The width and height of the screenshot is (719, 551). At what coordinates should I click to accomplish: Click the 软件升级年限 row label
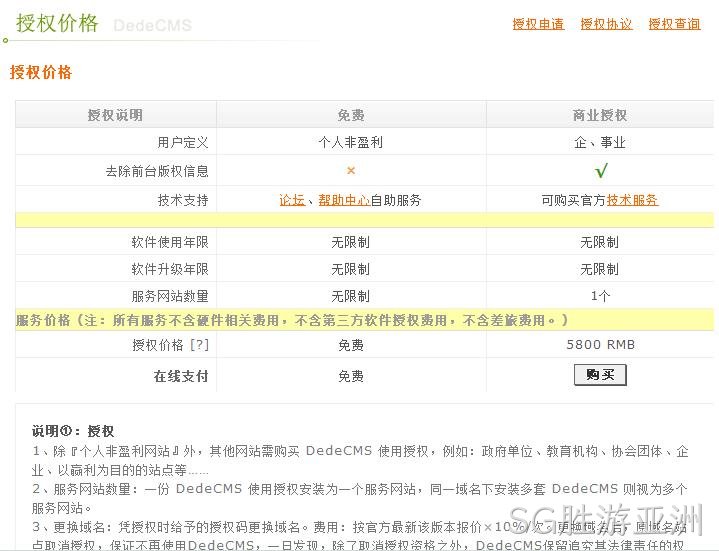(170, 269)
